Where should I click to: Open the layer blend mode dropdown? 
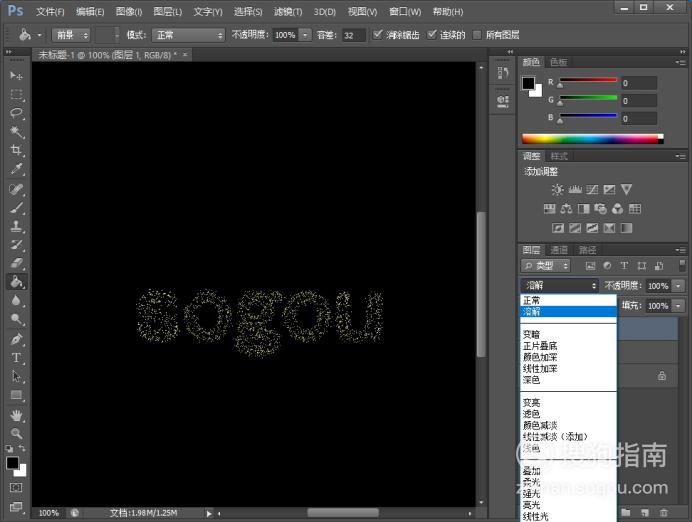point(559,285)
